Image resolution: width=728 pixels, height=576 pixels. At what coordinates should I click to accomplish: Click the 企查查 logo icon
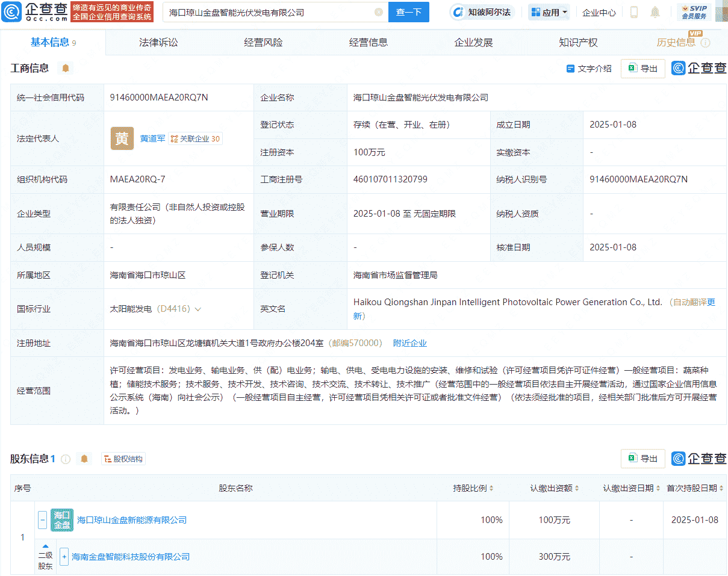pos(14,11)
